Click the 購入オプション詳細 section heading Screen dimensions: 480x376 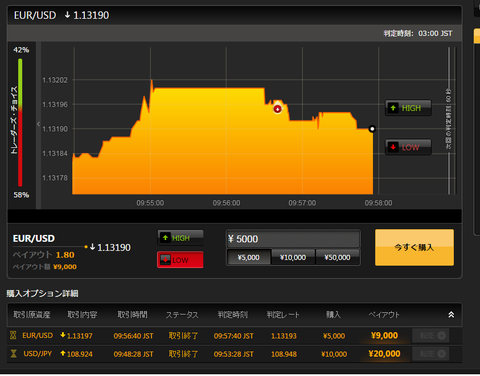coord(42,293)
